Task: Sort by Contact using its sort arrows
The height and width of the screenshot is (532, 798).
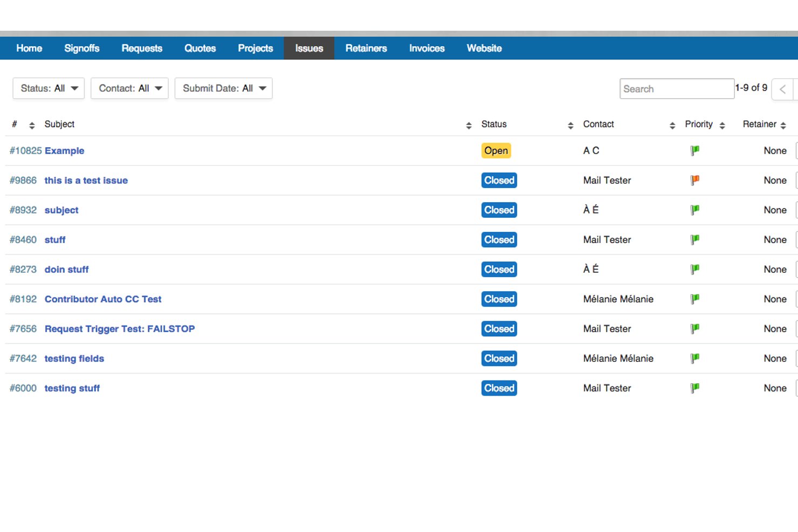Action: pyautogui.click(x=672, y=126)
